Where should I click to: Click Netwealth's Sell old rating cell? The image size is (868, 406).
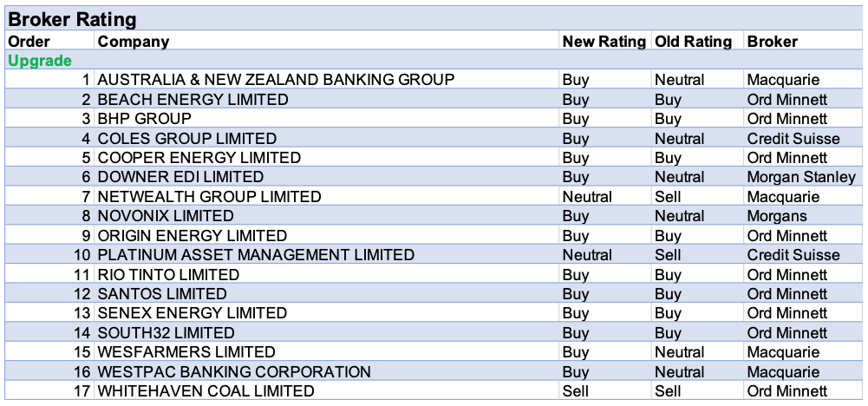coord(668,197)
